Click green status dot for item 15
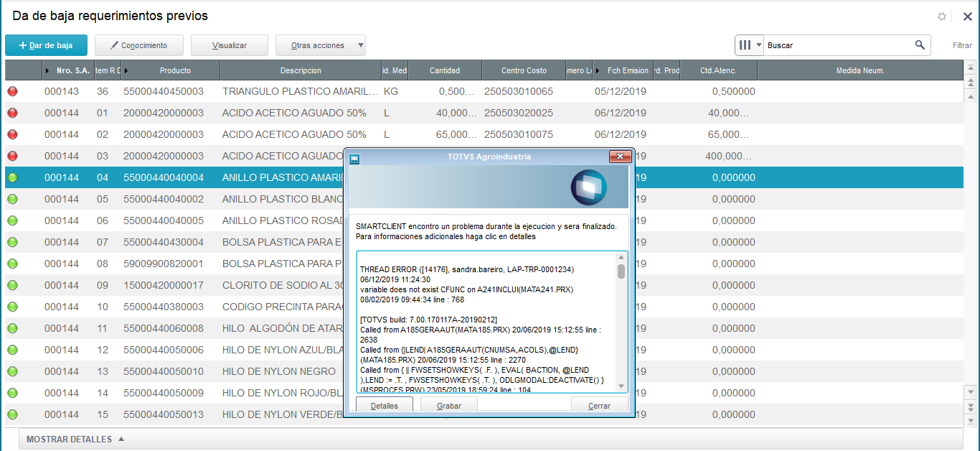Image resolution: width=980 pixels, height=451 pixels. (x=12, y=414)
